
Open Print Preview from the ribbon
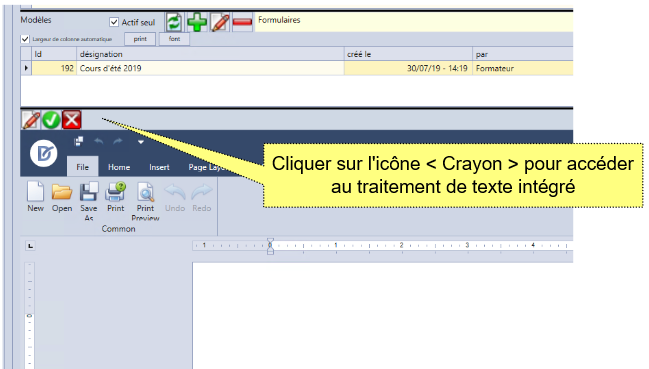pos(145,201)
